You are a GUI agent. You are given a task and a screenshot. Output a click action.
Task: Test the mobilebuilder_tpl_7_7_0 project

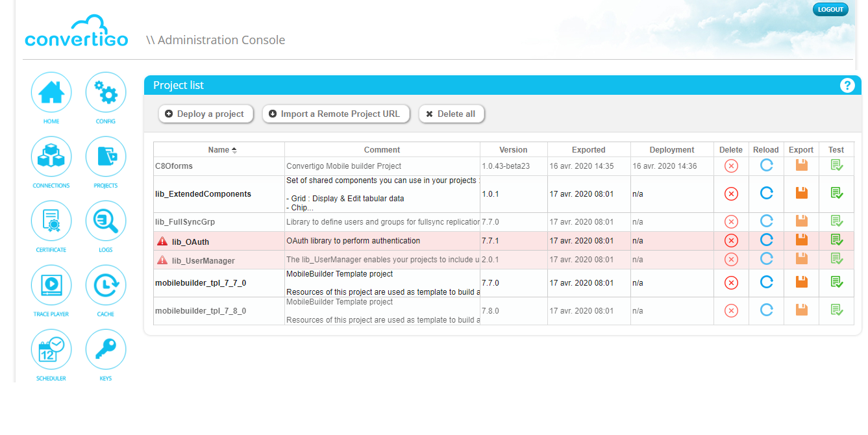click(x=837, y=282)
